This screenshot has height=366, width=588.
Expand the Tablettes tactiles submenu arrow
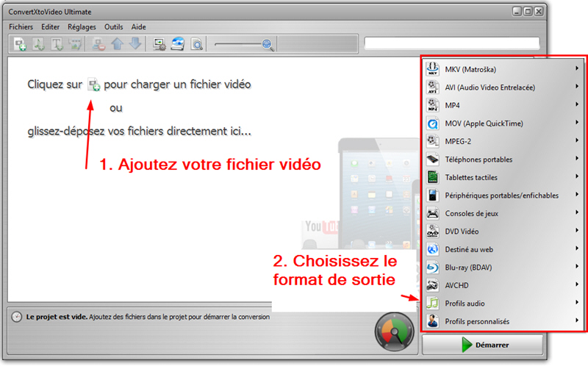pyautogui.click(x=577, y=176)
